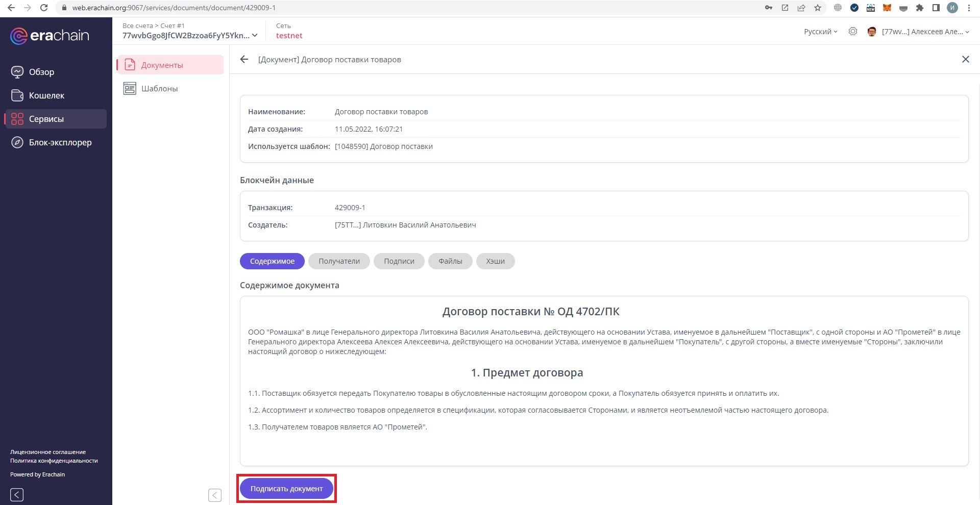Open the Лицензионное соглашение link

(x=48, y=452)
